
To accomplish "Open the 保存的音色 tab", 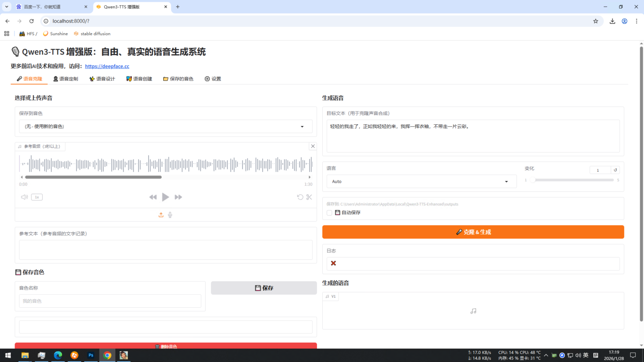I will tap(178, 79).
